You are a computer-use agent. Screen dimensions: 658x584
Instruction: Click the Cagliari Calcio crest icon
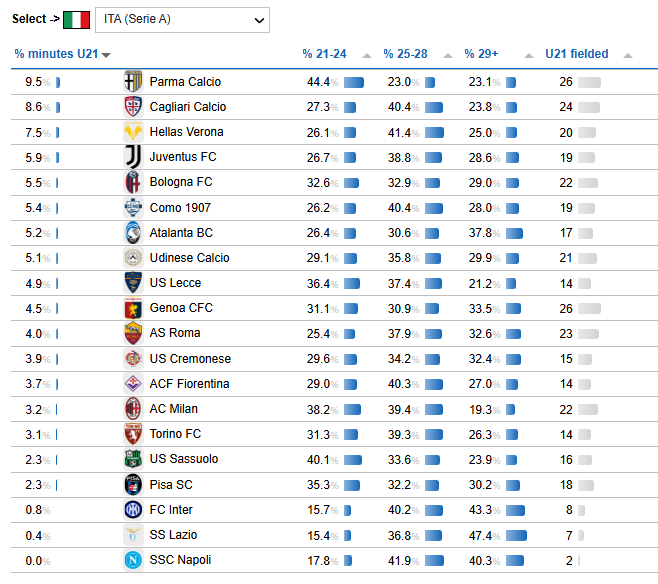pos(133,107)
